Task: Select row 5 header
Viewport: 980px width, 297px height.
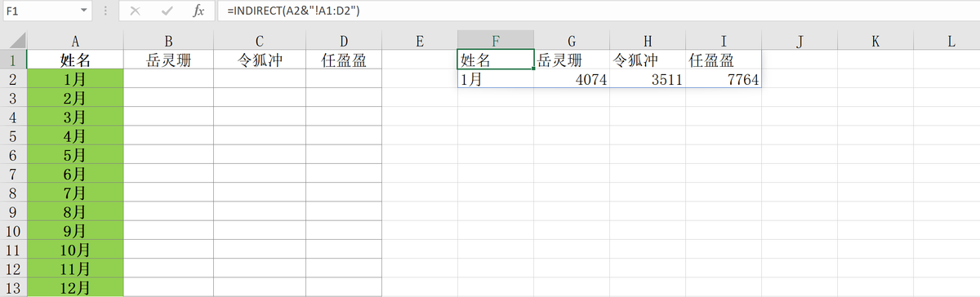Action: pyautogui.click(x=13, y=135)
